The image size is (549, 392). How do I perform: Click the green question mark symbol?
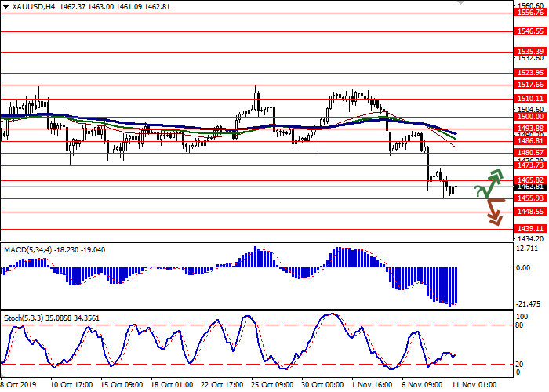pos(478,191)
